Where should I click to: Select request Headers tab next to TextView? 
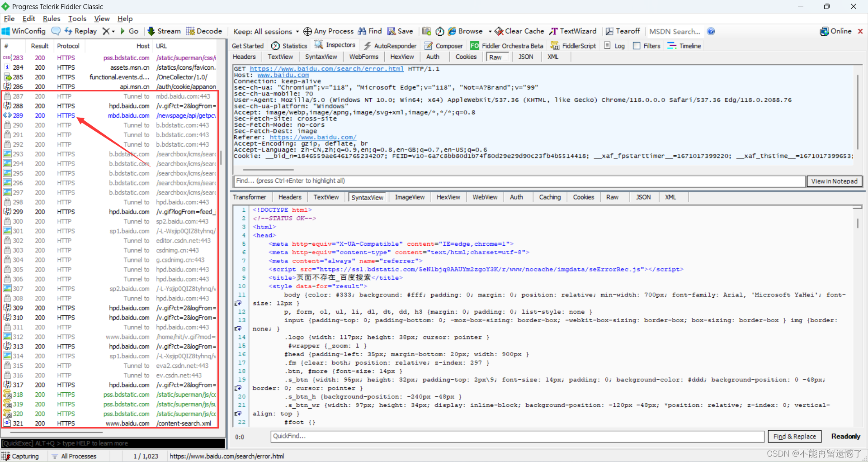244,57
